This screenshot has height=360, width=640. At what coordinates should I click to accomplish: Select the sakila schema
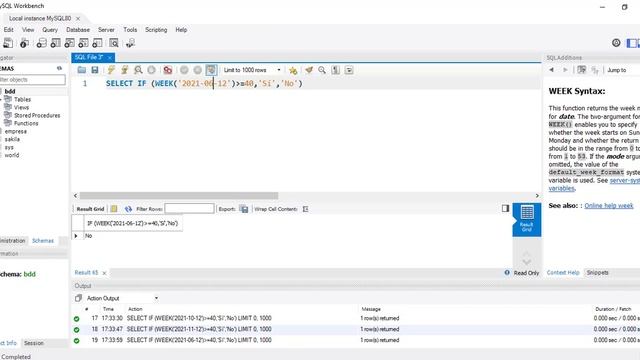pyautogui.click(x=12, y=139)
